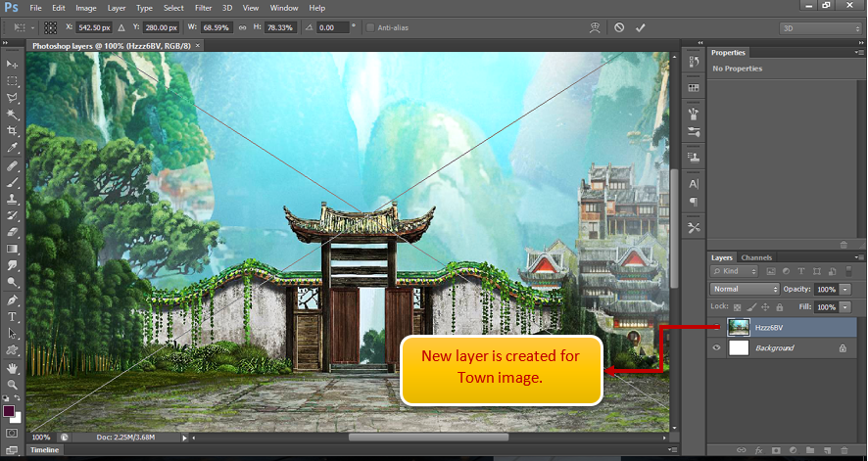Image resolution: width=868 pixels, height=461 pixels.
Task: Open the status bar info arrow
Action: 185,438
